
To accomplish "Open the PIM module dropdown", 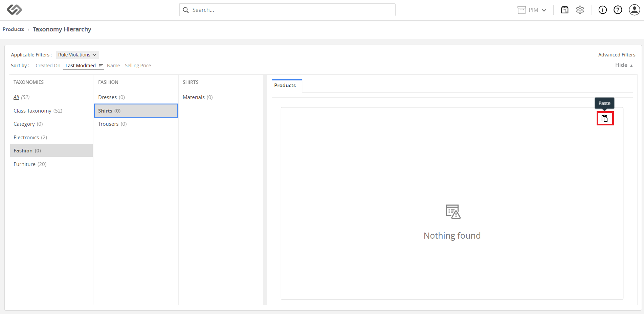I will (532, 10).
